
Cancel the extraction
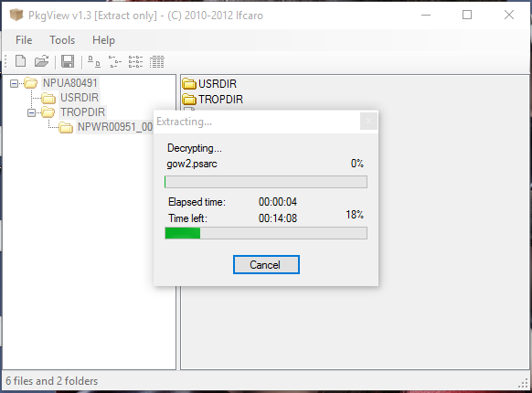(x=266, y=265)
